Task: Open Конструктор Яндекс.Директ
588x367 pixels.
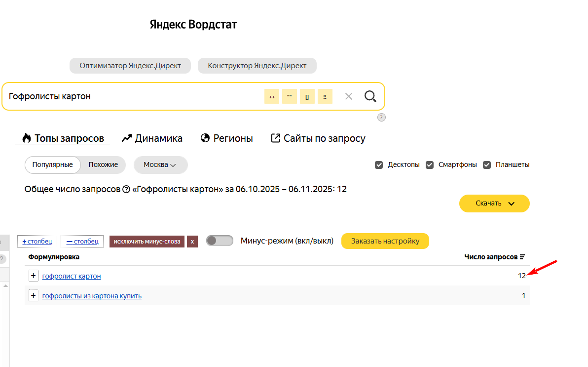Action: tap(257, 66)
